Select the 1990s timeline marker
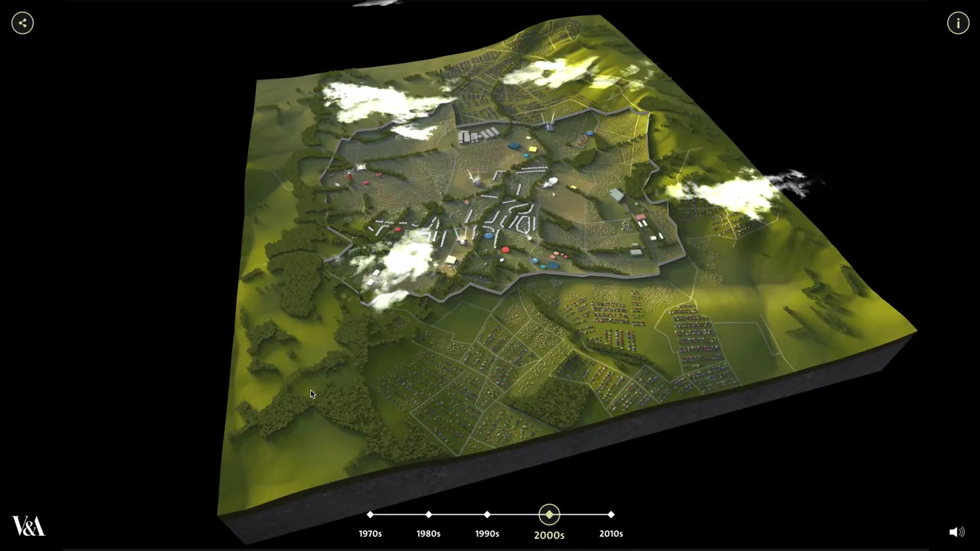Image resolution: width=980 pixels, height=551 pixels. [487, 514]
